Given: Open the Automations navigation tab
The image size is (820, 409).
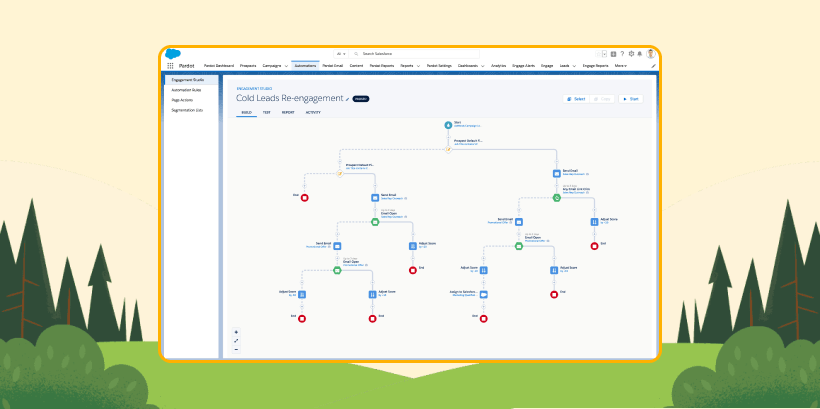Looking at the screenshot, I should click(305, 65).
